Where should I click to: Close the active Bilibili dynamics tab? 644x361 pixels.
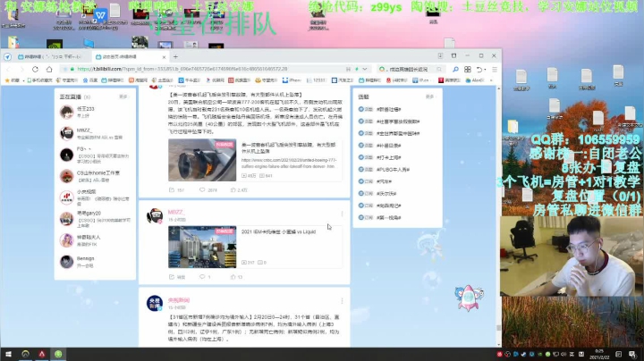pos(164,57)
